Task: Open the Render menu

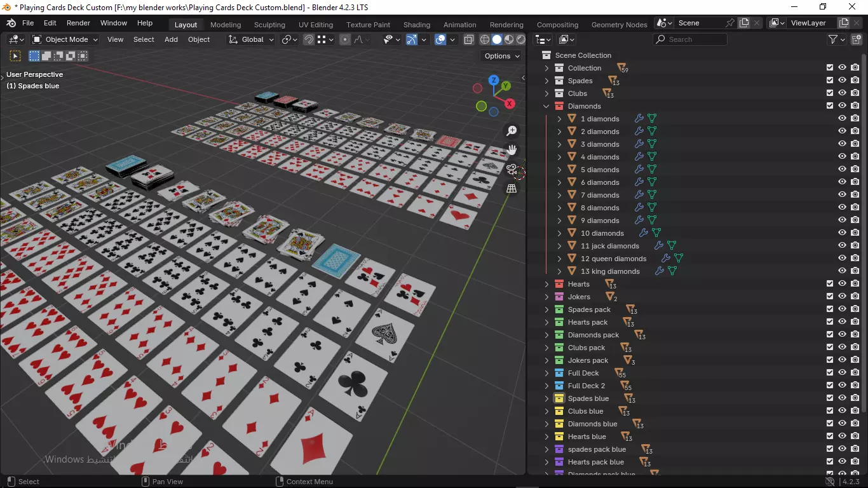Action: click(78, 23)
